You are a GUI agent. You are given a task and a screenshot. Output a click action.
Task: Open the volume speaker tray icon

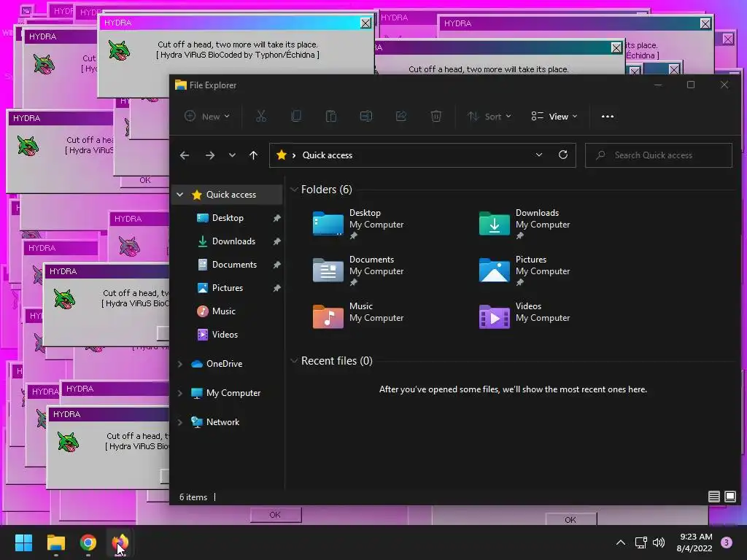(x=659, y=542)
